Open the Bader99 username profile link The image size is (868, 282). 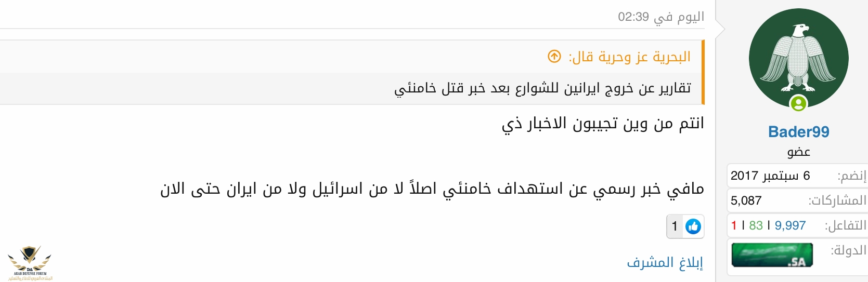click(x=798, y=132)
